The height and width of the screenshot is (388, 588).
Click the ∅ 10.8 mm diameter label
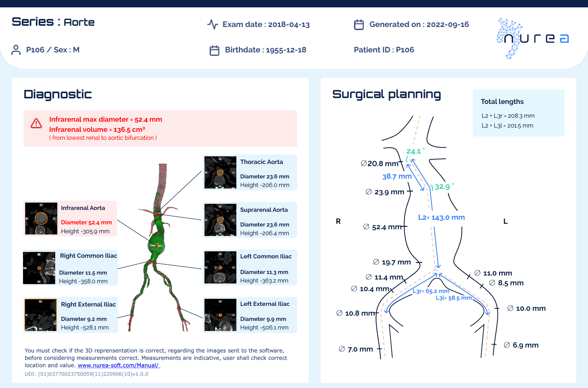356,314
